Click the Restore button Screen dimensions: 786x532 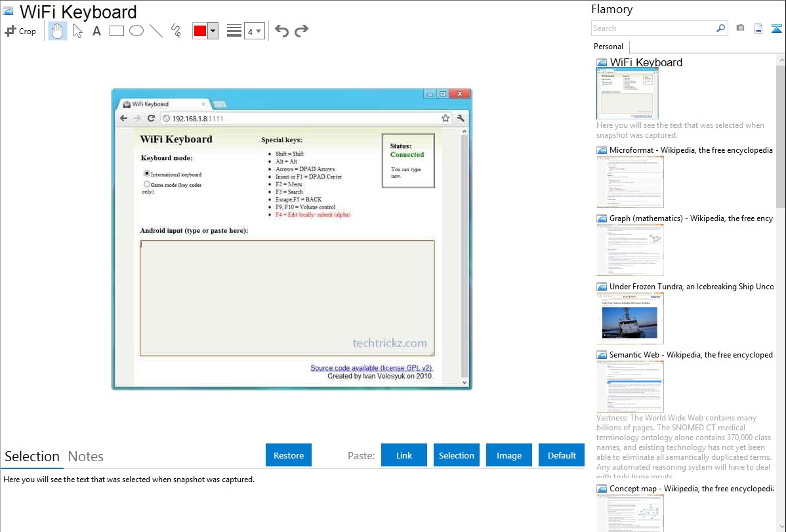pos(289,455)
